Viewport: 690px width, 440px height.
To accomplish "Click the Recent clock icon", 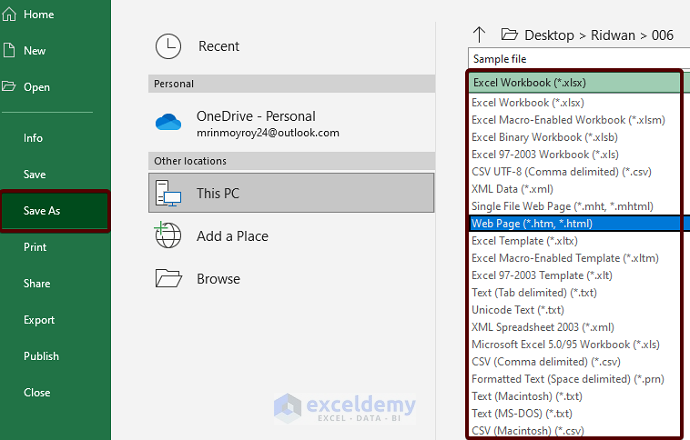I will 168,46.
